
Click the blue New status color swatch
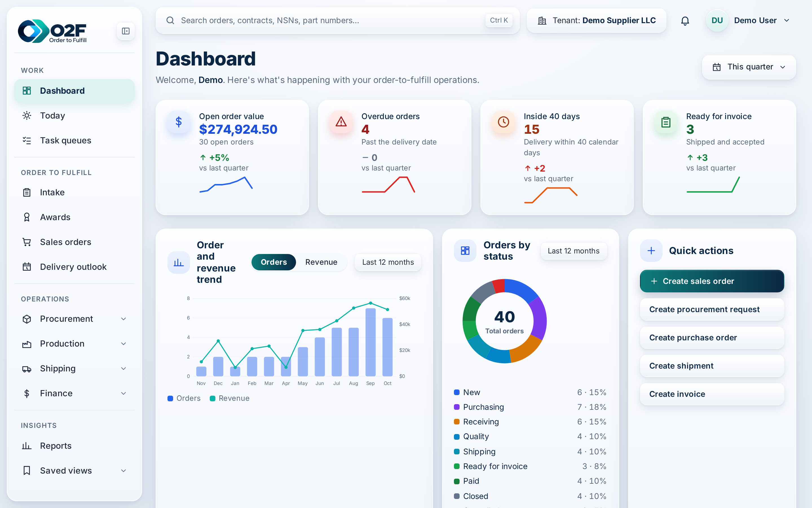[457, 392]
